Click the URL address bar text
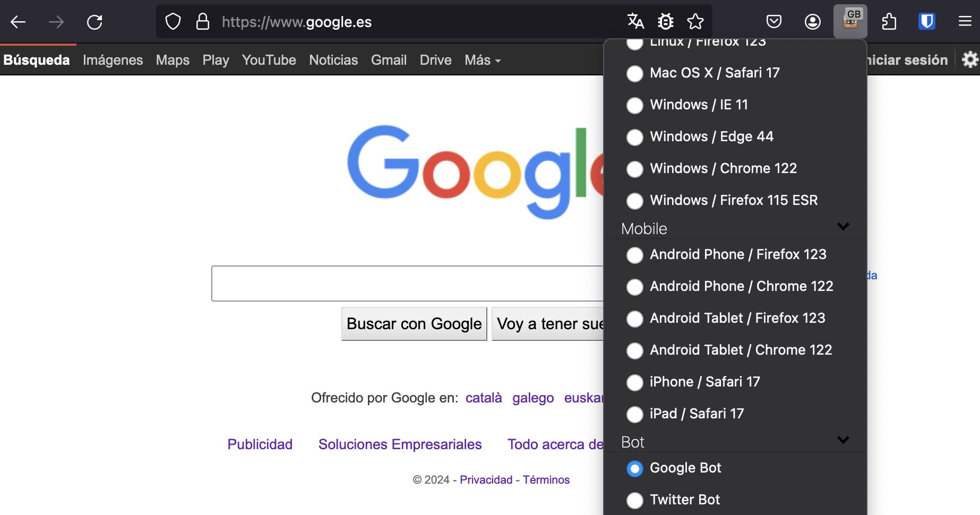The height and width of the screenshot is (515, 980). [297, 22]
